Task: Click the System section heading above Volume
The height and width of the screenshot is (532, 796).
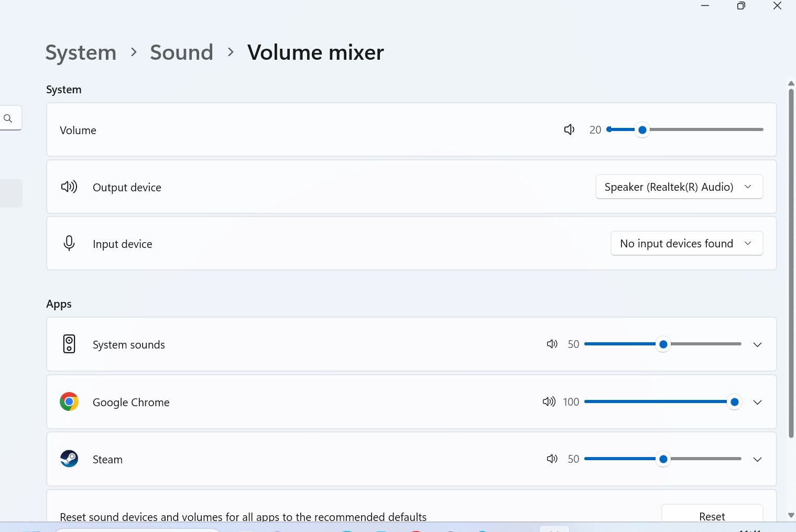Action: [x=64, y=90]
